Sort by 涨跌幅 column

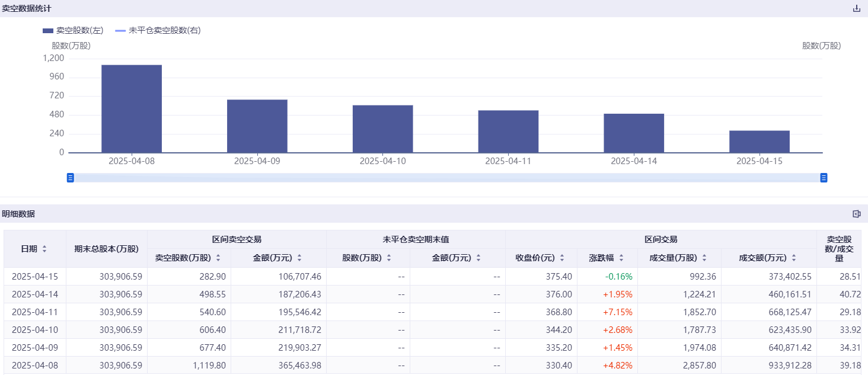click(x=621, y=258)
